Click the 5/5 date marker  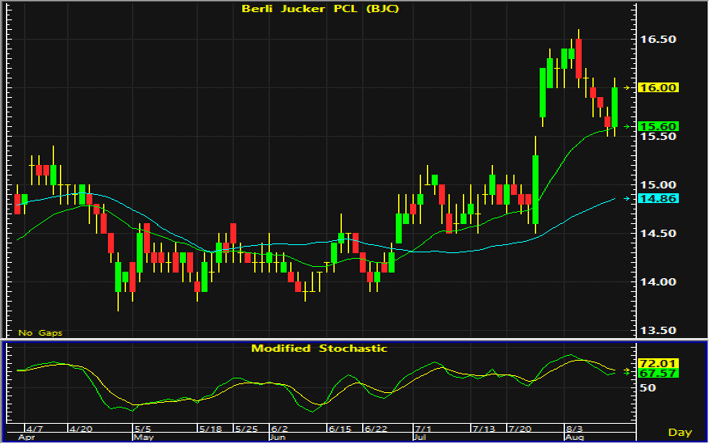click(142, 429)
